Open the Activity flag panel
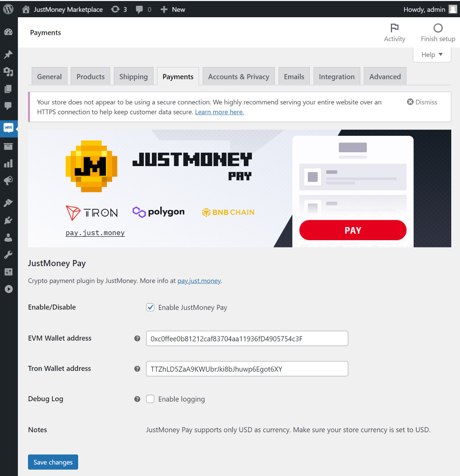 [394, 33]
